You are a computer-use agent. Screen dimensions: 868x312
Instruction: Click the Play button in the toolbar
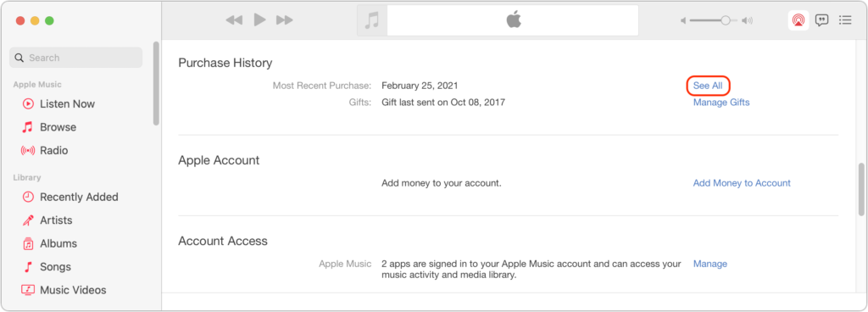[x=259, y=20]
